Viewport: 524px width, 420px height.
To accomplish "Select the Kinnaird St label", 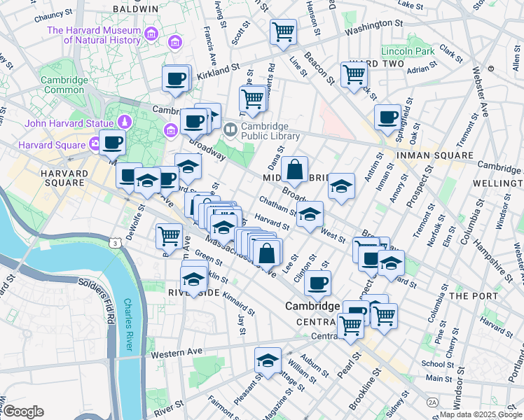I will coord(239,304).
